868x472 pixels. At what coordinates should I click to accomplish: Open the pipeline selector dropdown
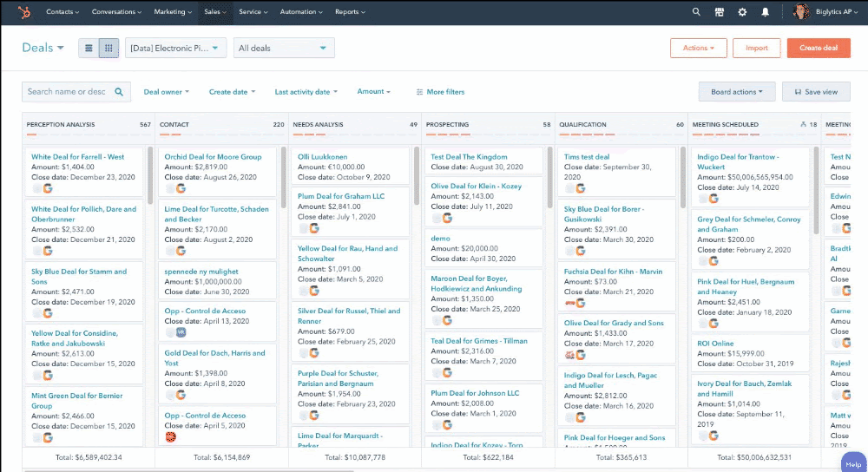176,49
